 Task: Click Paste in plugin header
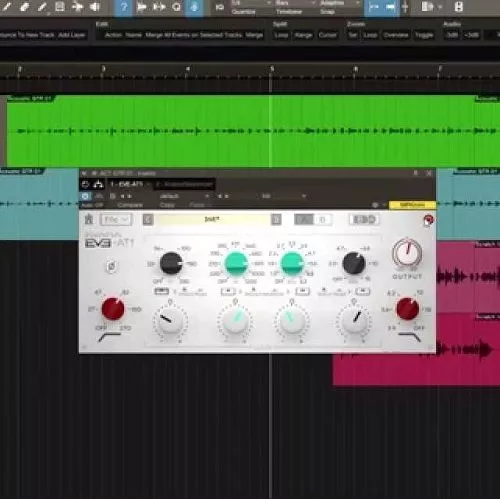pyautogui.click(x=197, y=205)
